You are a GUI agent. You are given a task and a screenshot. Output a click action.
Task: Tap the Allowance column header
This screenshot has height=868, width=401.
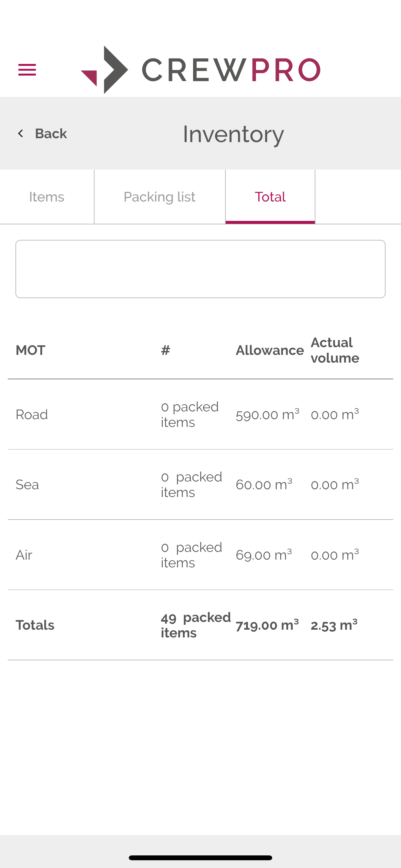tap(270, 350)
